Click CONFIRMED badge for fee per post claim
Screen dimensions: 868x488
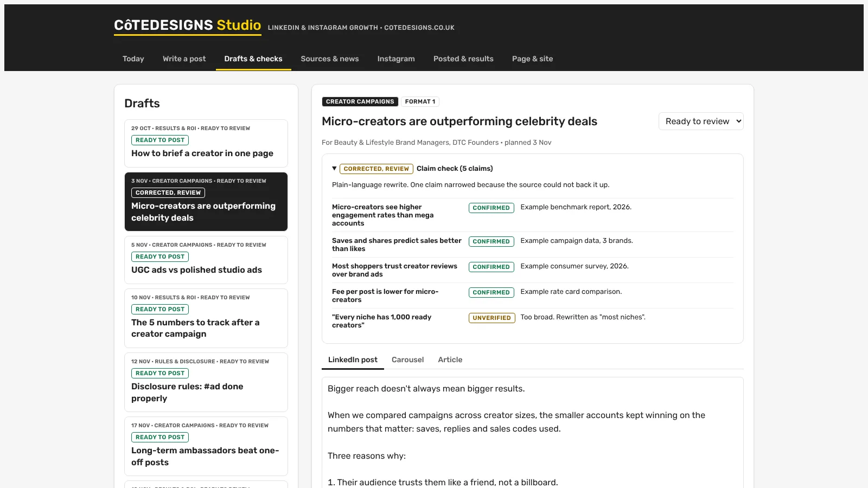[492, 292]
